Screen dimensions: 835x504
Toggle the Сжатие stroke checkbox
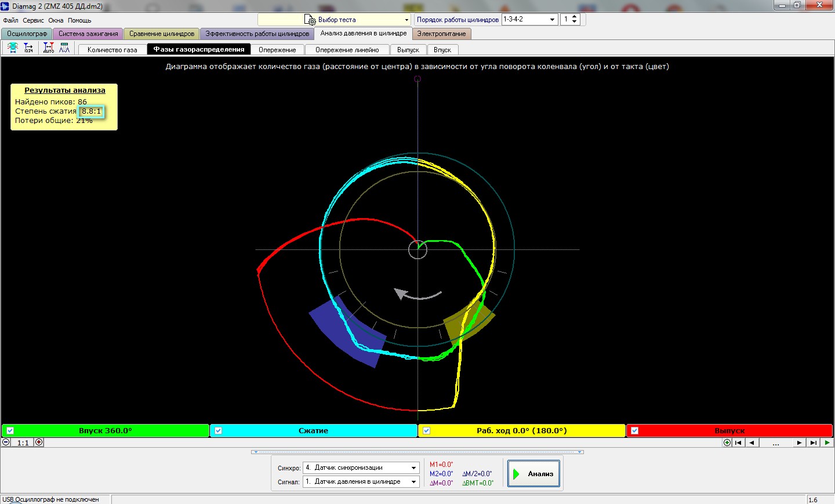click(x=218, y=430)
